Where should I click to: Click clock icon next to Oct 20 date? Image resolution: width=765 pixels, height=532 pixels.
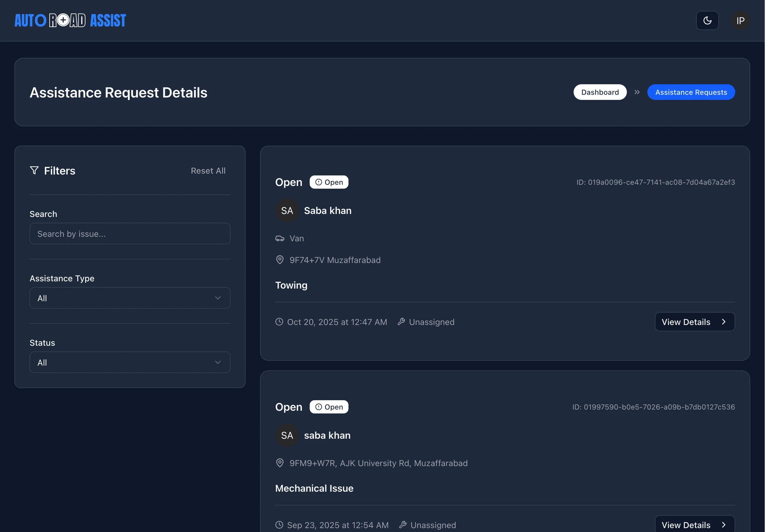coord(279,322)
